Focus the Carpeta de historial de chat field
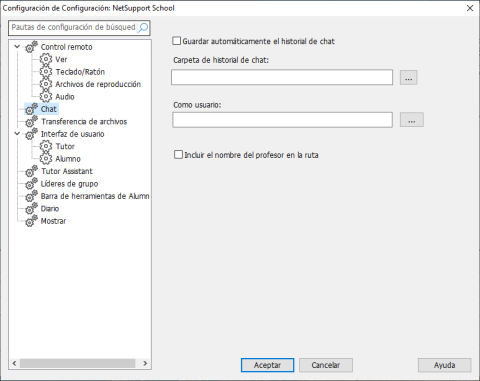480x381 pixels. pos(282,77)
